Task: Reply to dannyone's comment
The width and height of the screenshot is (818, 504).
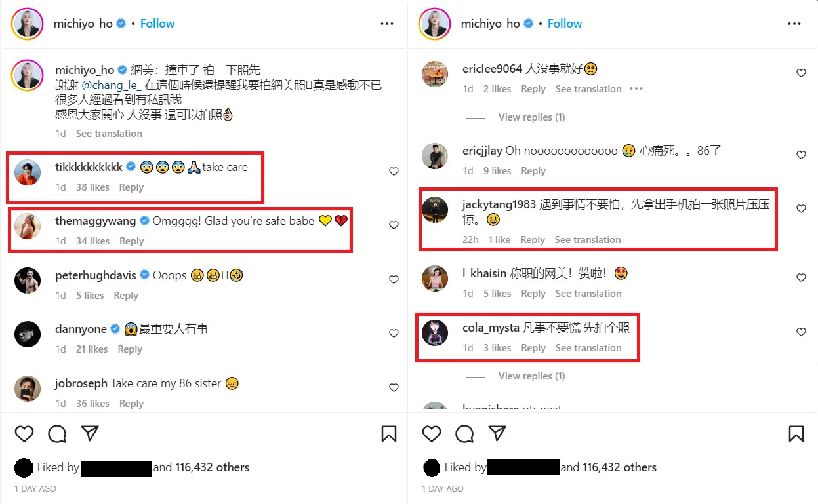Action: point(130,349)
